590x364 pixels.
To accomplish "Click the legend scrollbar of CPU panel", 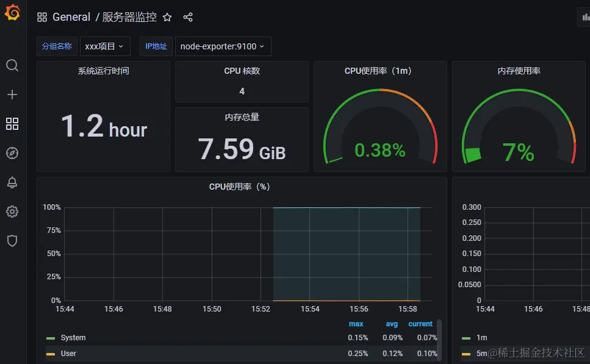I will click(x=439, y=340).
